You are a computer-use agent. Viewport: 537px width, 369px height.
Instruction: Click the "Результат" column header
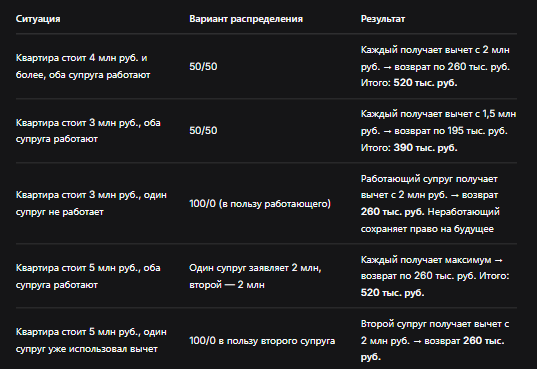[x=383, y=19]
